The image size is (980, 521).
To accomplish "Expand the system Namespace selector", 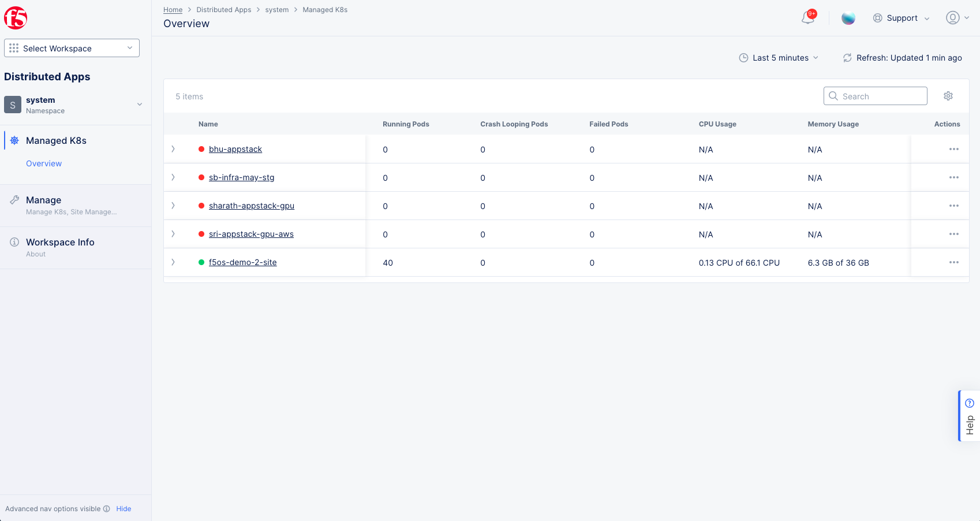I will [x=139, y=105].
